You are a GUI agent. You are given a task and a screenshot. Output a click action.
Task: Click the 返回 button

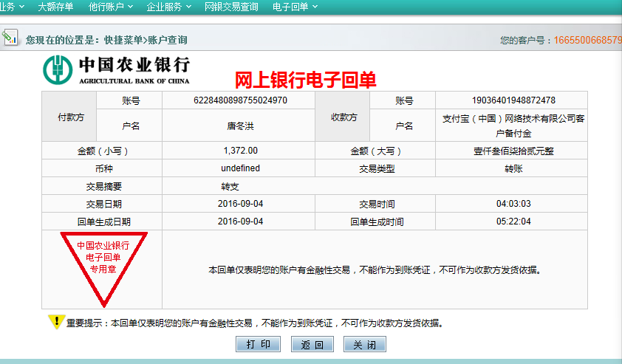click(312, 344)
